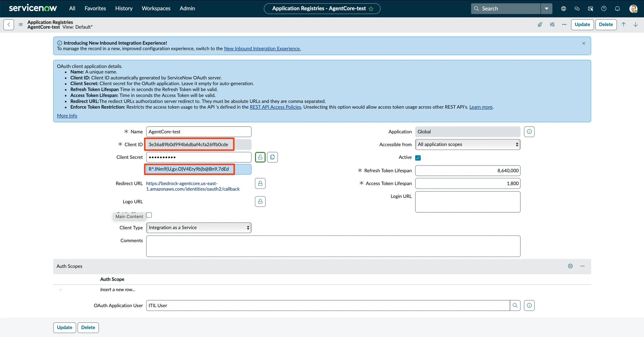Click the Client ID field
Image resolution: width=644 pixels, height=337 pixels.
tap(199, 144)
